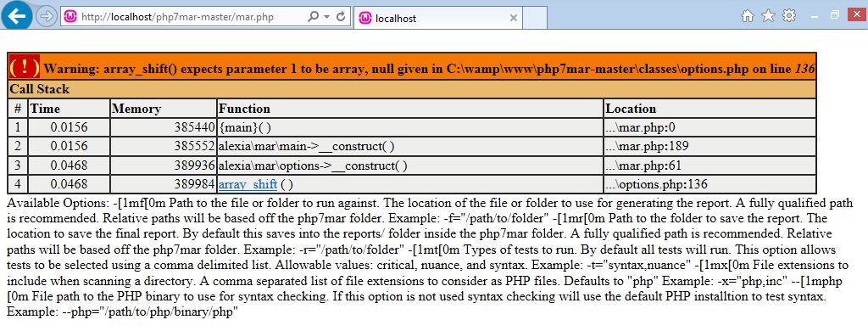This screenshot has height=331, width=868.
Task: Click the '...\mar.php:61' location cell
Action: point(709,165)
